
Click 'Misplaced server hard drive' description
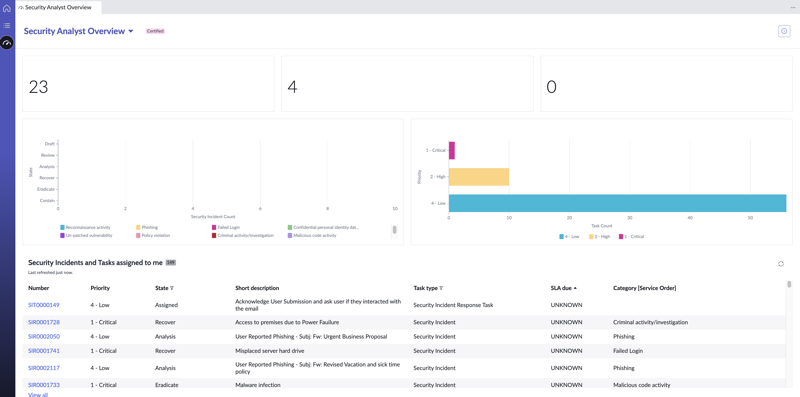coord(269,351)
